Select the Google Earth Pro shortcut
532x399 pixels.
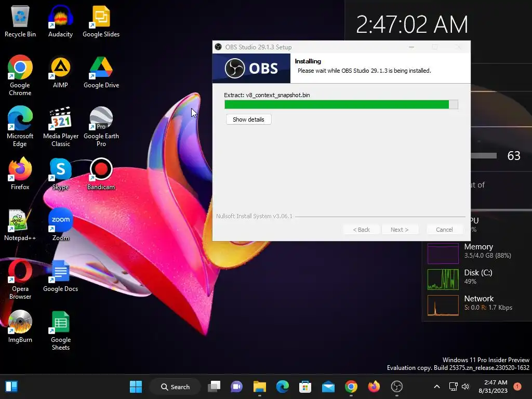point(101,127)
